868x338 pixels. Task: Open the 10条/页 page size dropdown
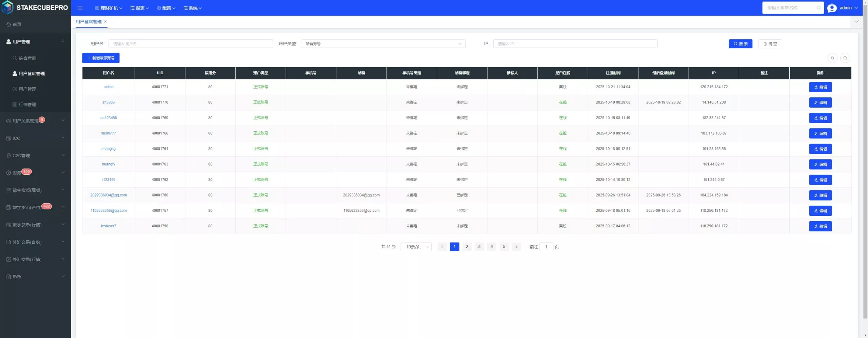(416, 247)
